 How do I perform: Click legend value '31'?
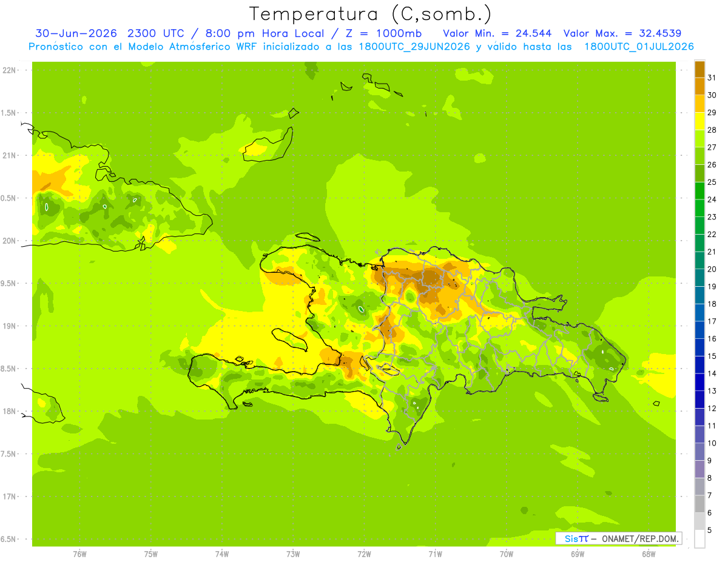(712, 78)
